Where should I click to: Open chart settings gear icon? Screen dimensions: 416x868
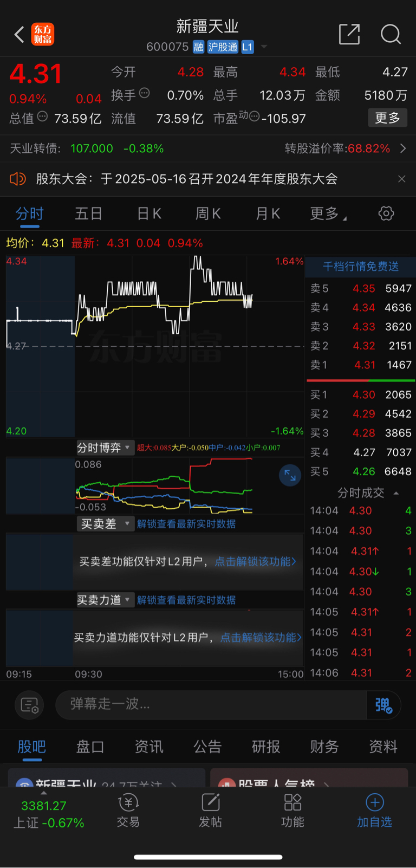click(386, 213)
